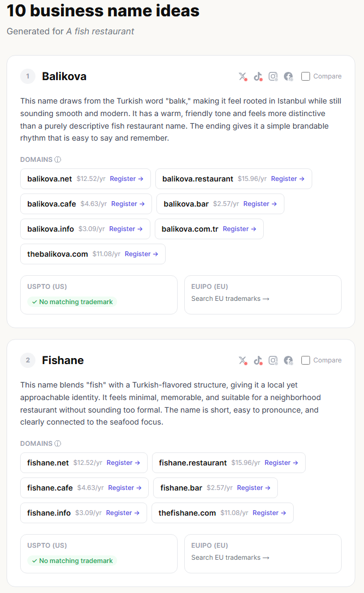Register the fishane.restaurant domain
This screenshot has width=364, height=593.
coord(281,462)
